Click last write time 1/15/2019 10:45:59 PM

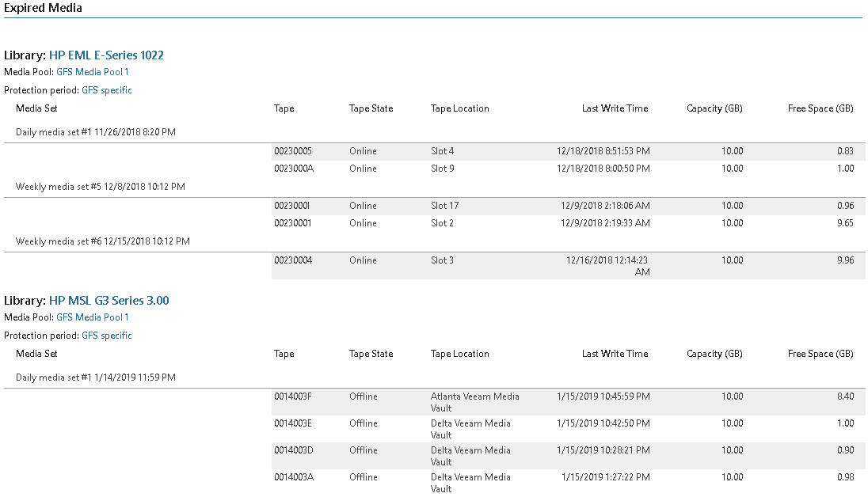point(603,396)
